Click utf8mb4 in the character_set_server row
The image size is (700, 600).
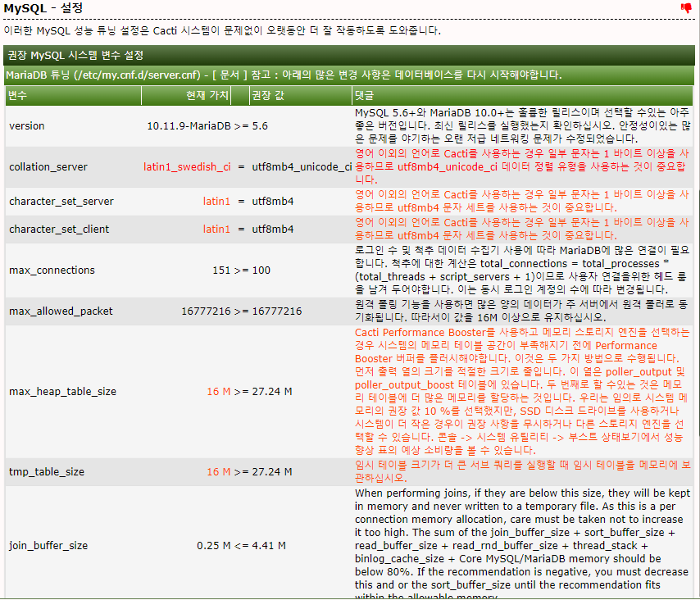(273, 202)
